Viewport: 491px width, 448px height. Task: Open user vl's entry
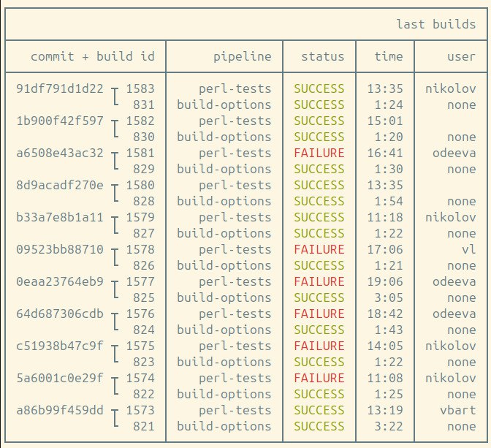(468, 249)
